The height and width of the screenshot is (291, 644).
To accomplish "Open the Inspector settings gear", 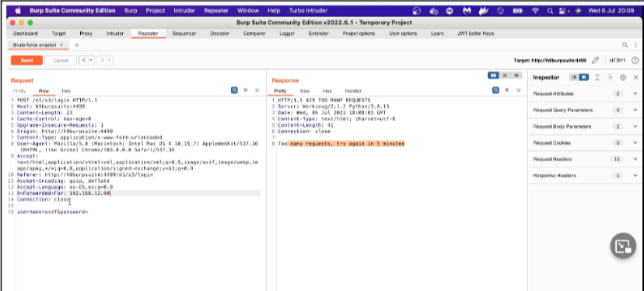I will point(623,77).
